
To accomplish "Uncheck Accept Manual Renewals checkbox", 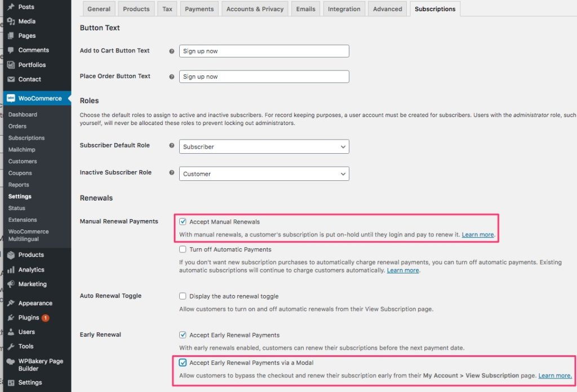I will 183,221.
